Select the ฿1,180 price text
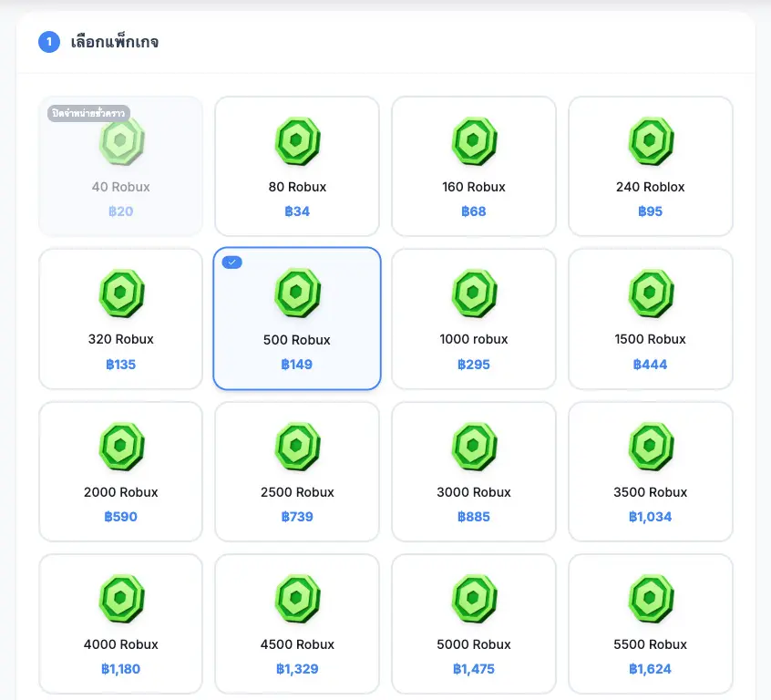The width and height of the screenshot is (771, 700). [121, 669]
